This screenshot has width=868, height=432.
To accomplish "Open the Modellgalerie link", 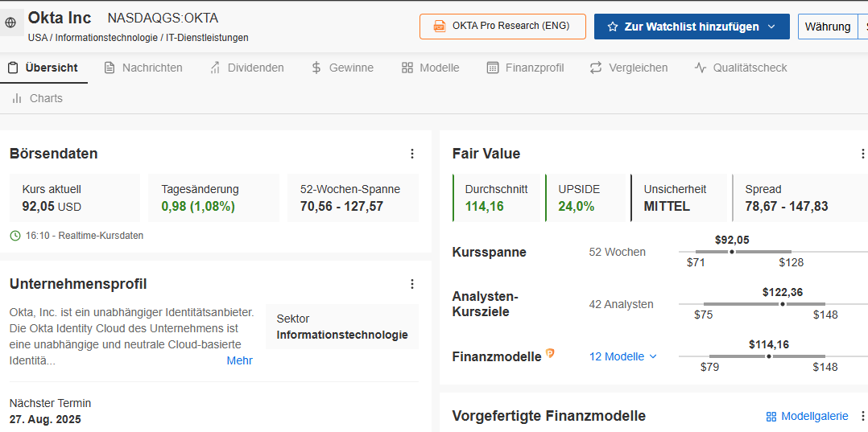I will click(814, 416).
